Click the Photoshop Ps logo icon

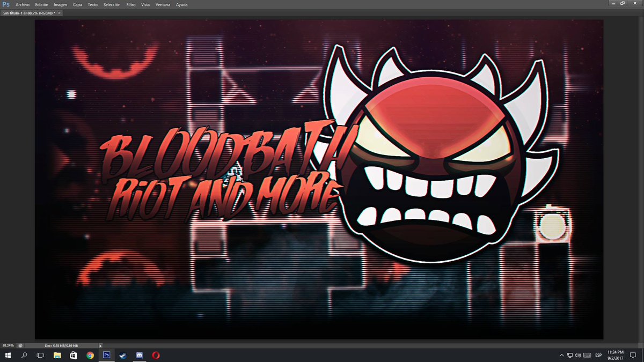[6, 4]
